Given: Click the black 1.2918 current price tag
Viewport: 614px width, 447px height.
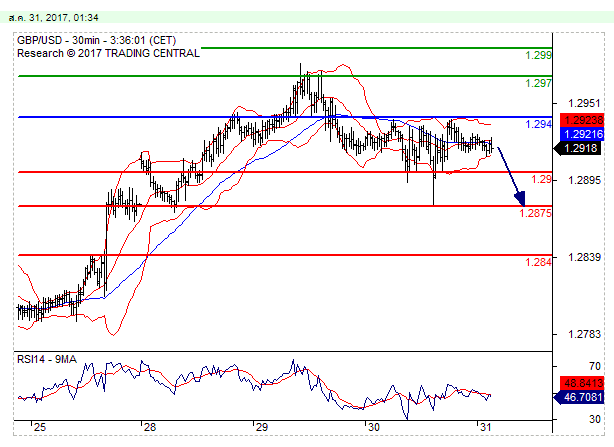Looking at the screenshot, I should (x=581, y=147).
